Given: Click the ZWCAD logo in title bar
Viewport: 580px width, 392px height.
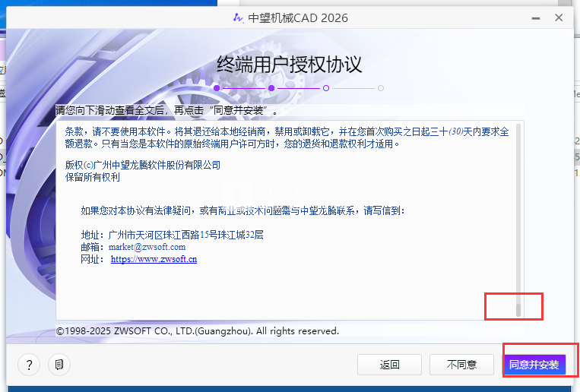Looking at the screenshot, I should [238, 17].
